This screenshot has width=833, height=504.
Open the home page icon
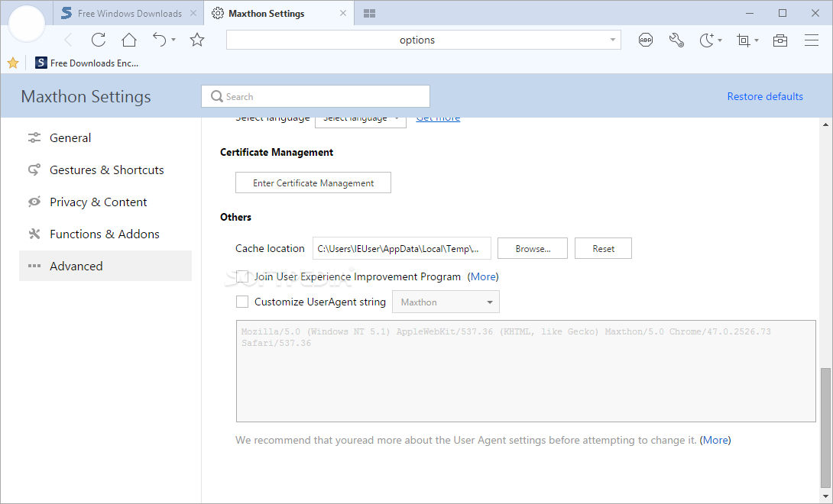[x=129, y=40]
